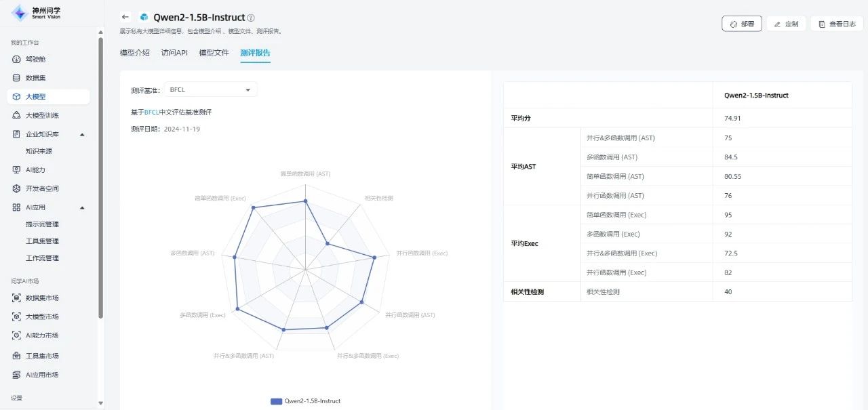Click the table value 82
868x410 pixels.
(728, 272)
